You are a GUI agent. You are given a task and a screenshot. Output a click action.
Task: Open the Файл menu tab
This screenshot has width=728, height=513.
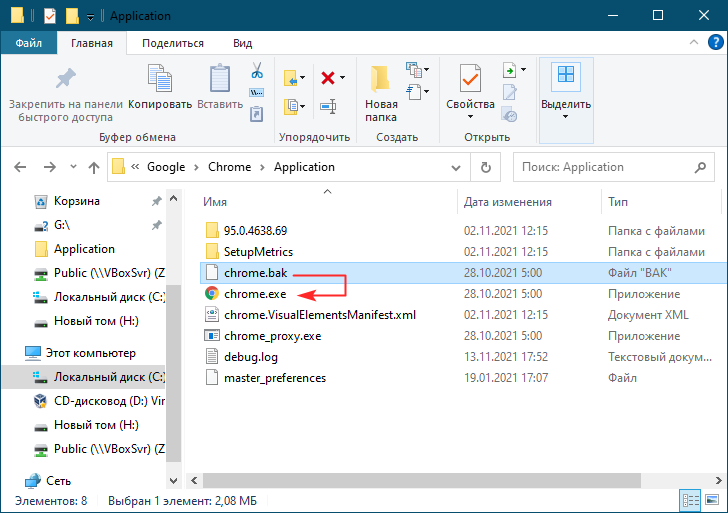(x=29, y=43)
